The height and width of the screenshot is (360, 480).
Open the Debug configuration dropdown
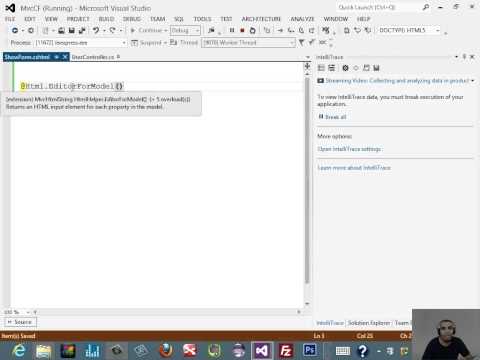(185, 30)
